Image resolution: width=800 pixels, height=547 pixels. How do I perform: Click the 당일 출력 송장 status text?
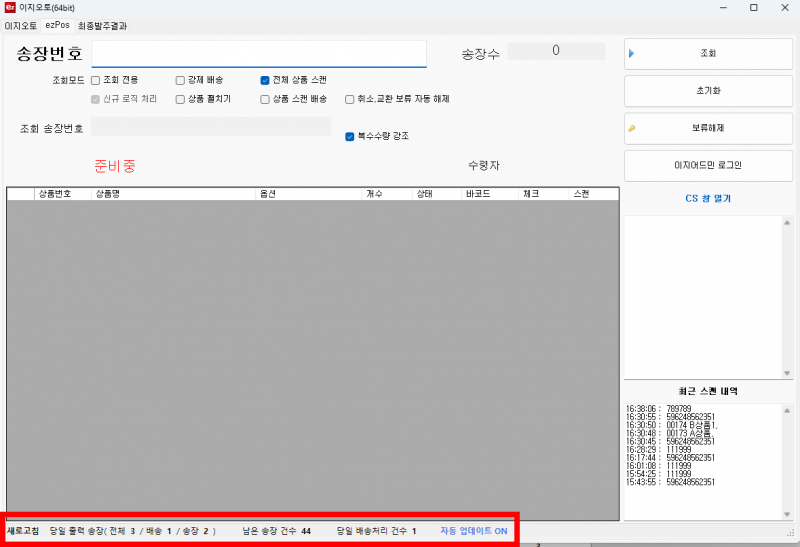pos(132,531)
